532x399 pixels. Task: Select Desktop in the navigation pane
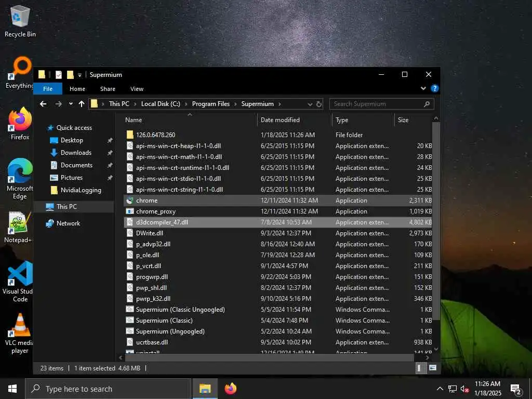click(72, 140)
